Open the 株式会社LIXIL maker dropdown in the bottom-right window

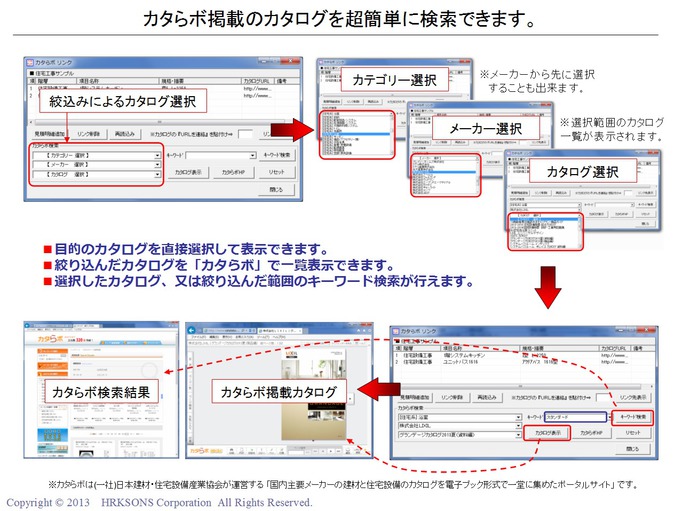[460, 426]
